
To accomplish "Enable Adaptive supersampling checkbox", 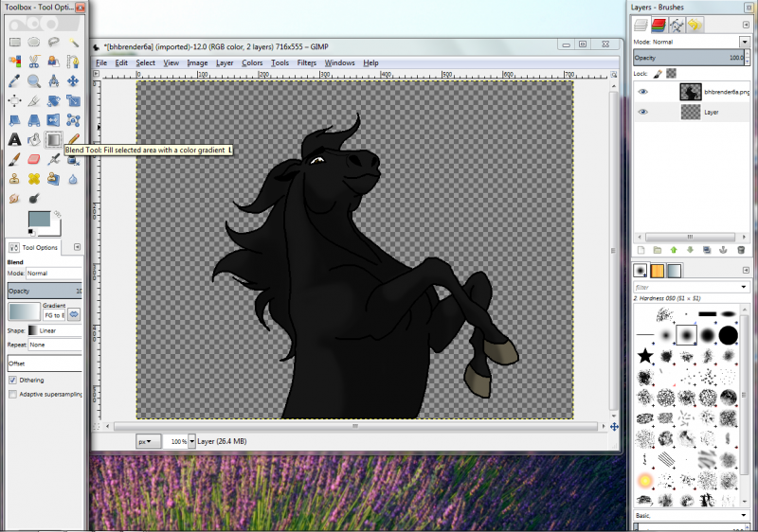I will (12, 394).
